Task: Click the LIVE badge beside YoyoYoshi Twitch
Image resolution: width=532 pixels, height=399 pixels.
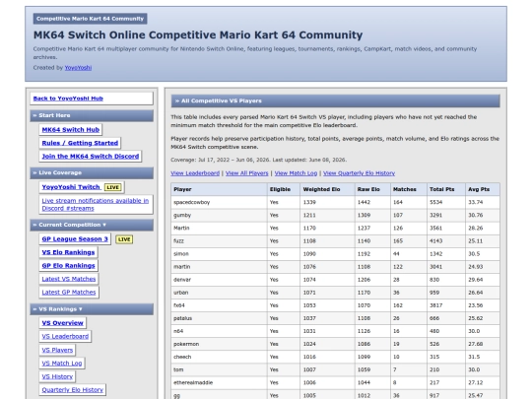Action: point(113,187)
